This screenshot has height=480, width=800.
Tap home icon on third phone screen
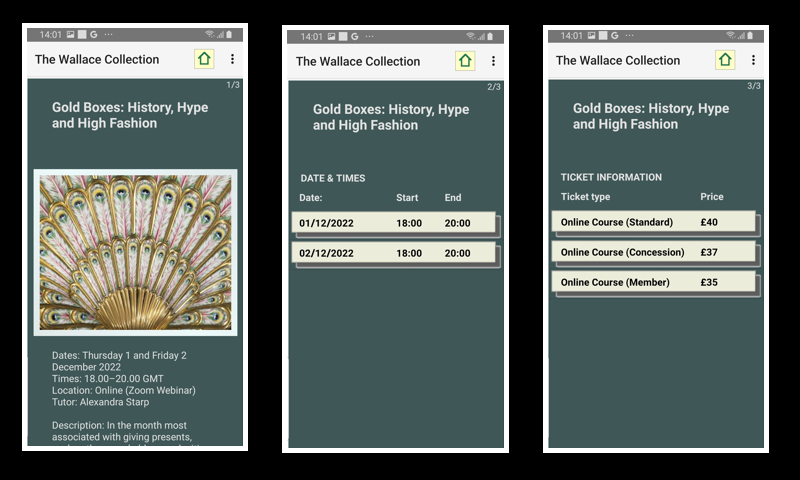point(725,60)
